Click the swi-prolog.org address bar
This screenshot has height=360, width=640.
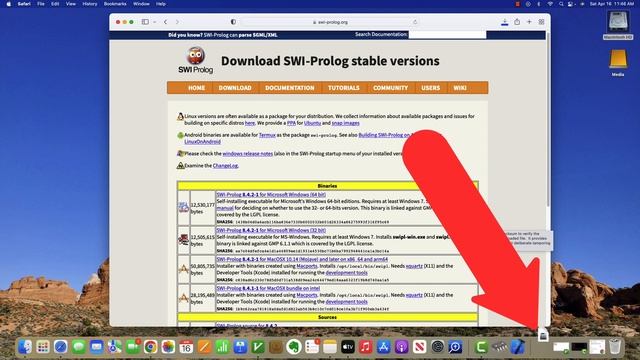(330, 22)
